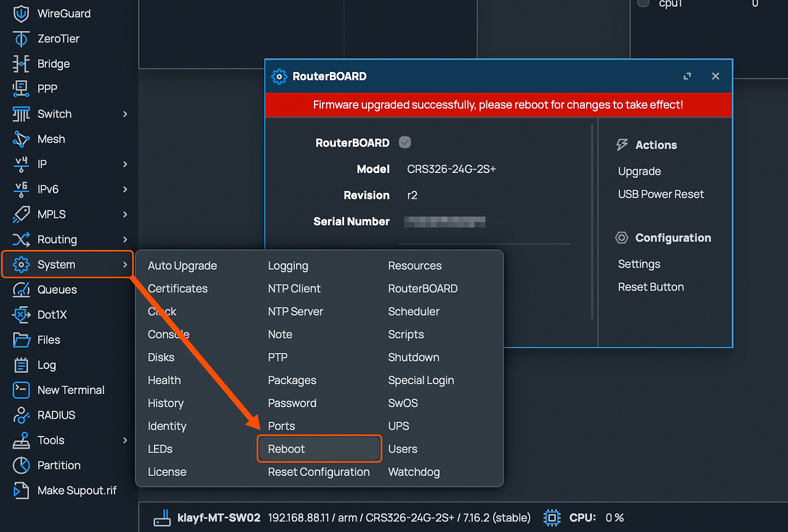This screenshot has width=788, height=532.
Task: Click the System gear icon in sidebar
Action: [21, 265]
